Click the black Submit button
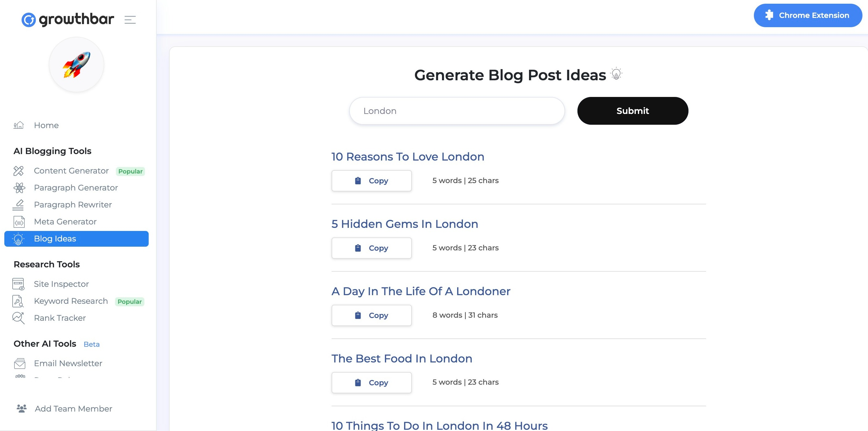The image size is (868, 431). [x=632, y=111]
